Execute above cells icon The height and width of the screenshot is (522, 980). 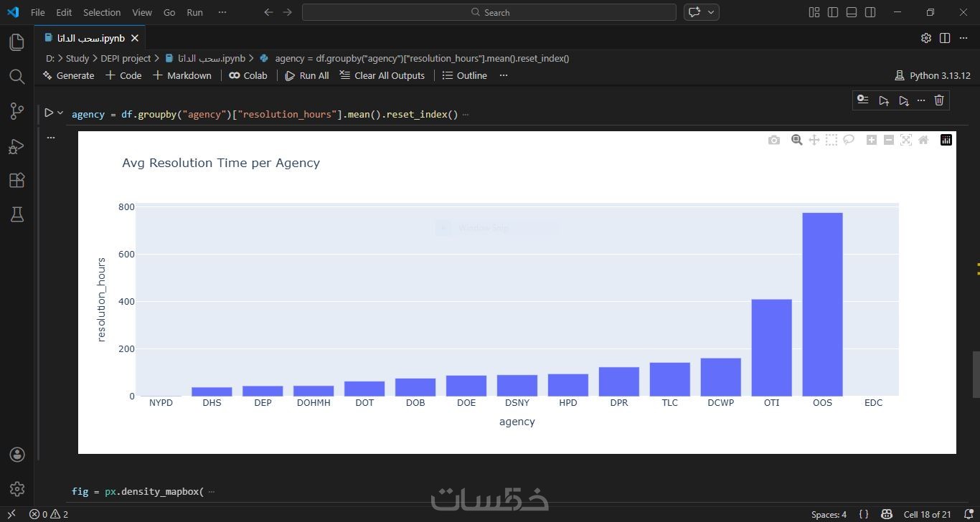click(884, 100)
